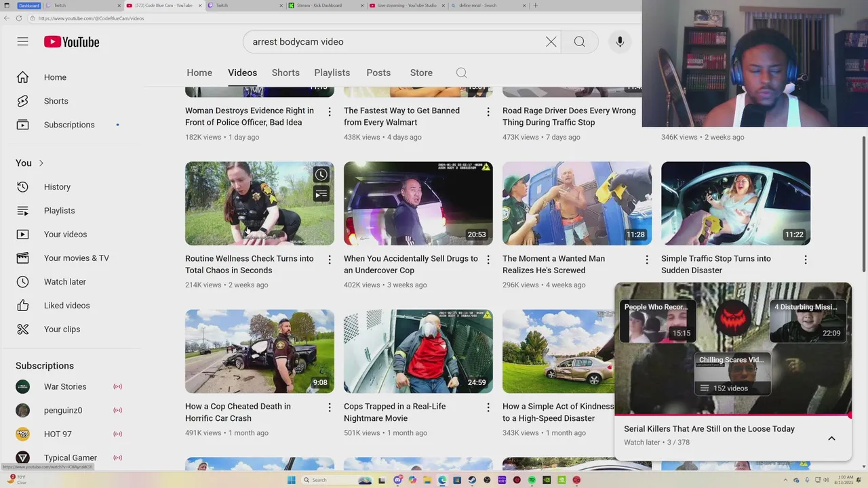The height and width of the screenshot is (488, 868).
Task: Open options for Woman Destroys Evidence video
Action: pos(330,112)
